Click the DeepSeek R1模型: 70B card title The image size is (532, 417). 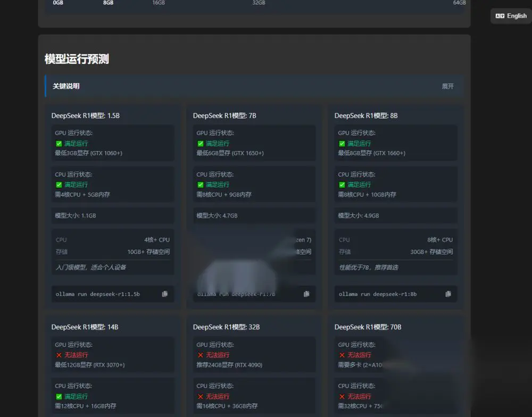click(x=368, y=327)
